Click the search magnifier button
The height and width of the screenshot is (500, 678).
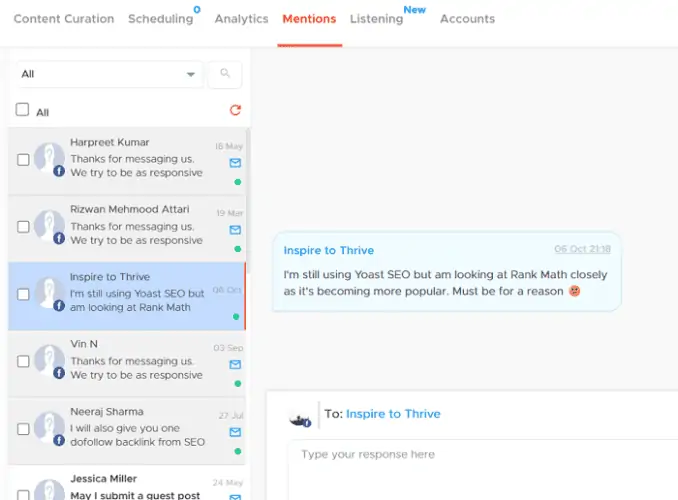[x=225, y=74]
